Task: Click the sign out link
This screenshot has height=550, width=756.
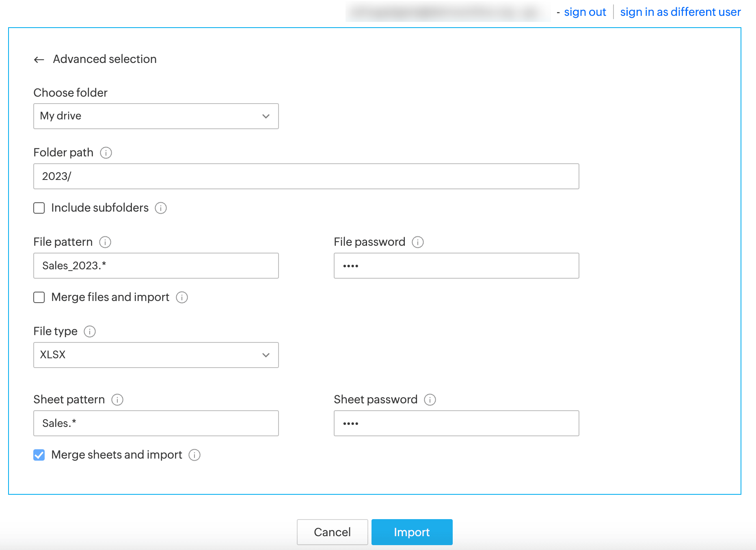Action: coord(585,12)
